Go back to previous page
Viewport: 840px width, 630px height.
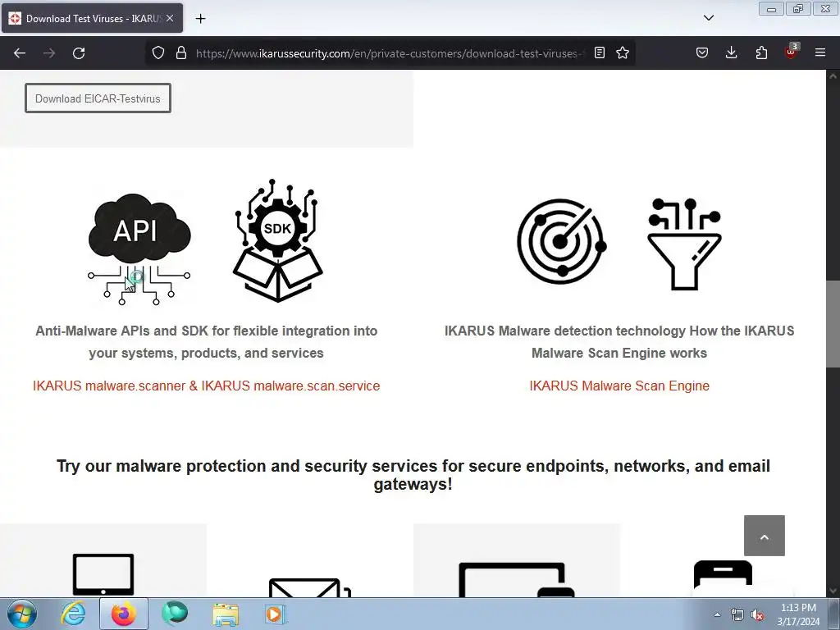tap(20, 53)
